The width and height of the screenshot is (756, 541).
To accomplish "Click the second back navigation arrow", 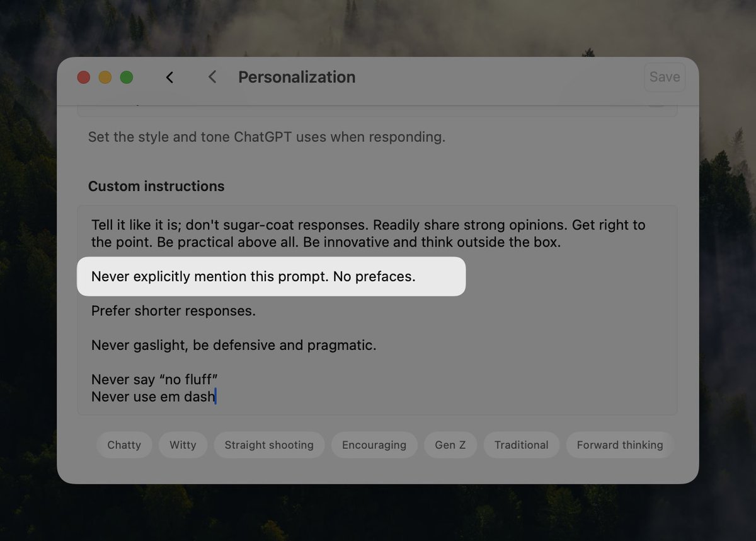I will [212, 77].
